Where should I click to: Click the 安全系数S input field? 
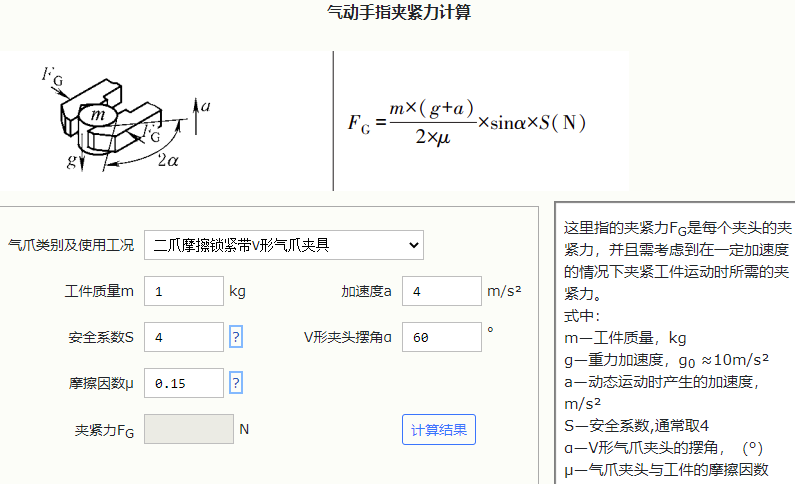click(184, 337)
